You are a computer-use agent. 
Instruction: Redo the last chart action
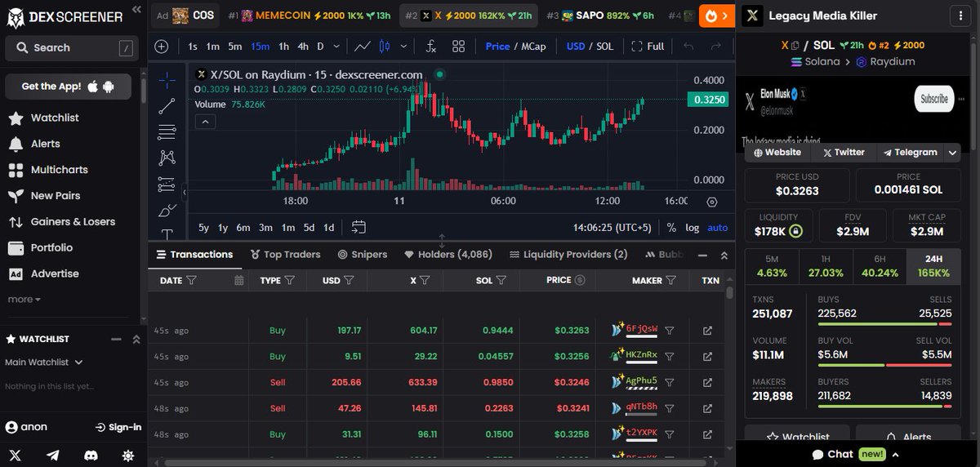point(715,47)
